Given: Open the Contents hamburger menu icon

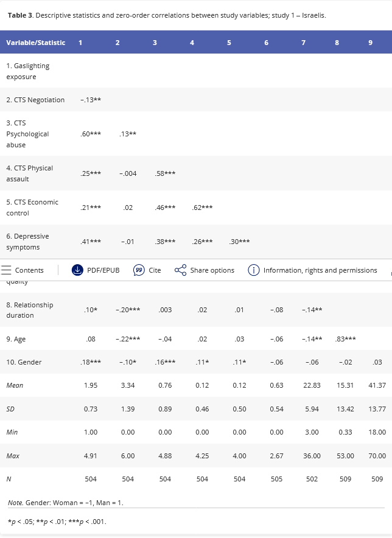Looking at the screenshot, I should click(7, 270).
